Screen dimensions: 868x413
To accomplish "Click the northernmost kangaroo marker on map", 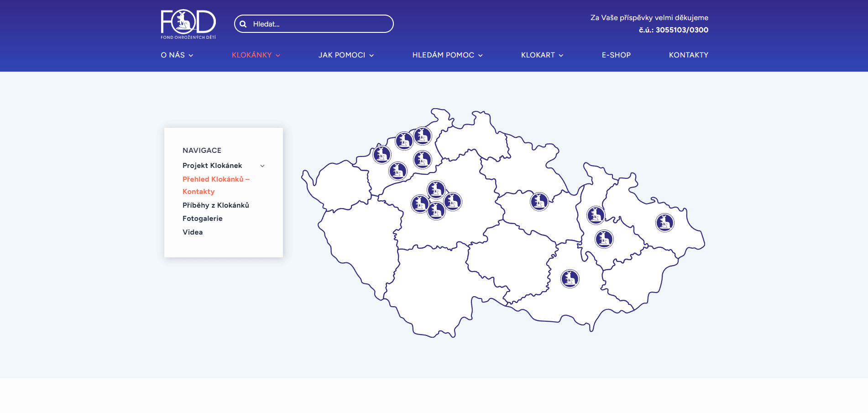I will [423, 136].
